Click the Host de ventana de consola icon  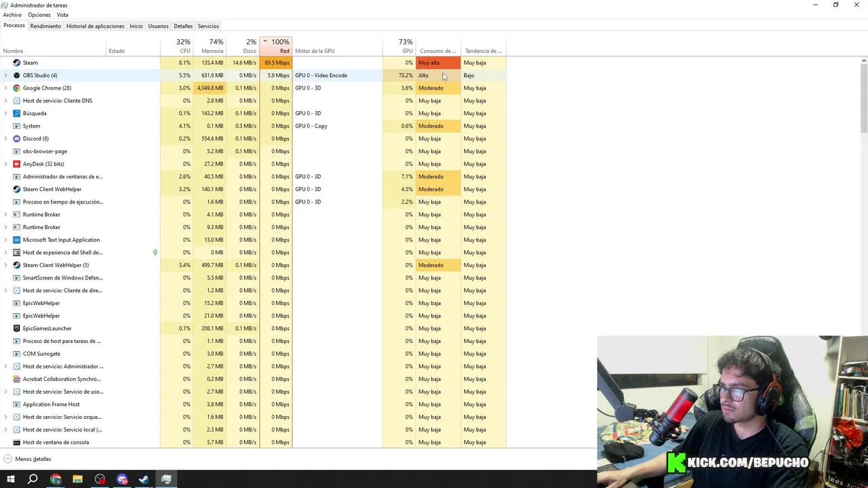pyautogui.click(x=17, y=442)
